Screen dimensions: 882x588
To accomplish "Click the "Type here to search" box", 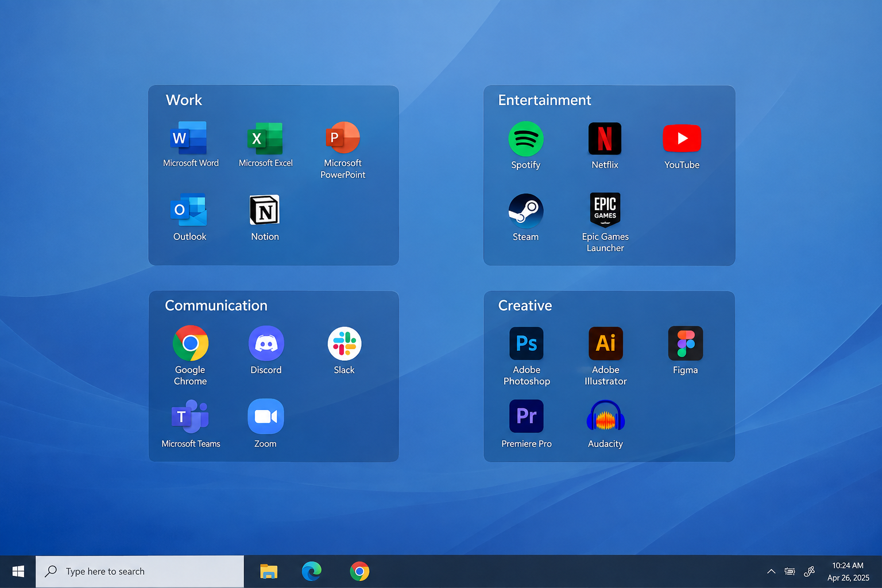I will (x=140, y=571).
